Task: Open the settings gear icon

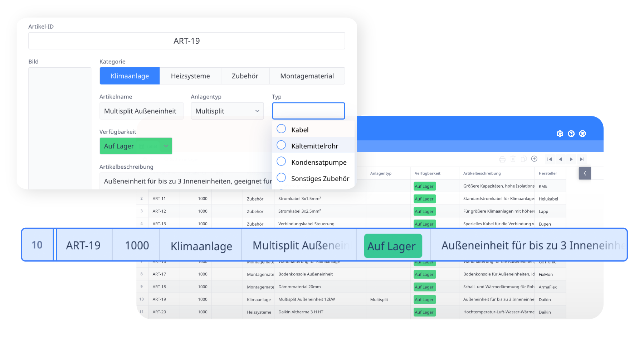Action: click(560, 133)
